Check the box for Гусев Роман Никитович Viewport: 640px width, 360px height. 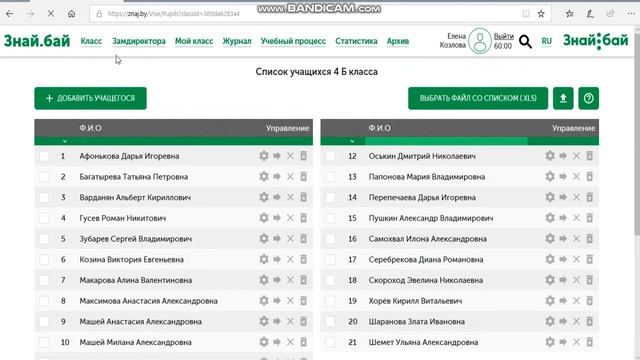click(44, 218)
